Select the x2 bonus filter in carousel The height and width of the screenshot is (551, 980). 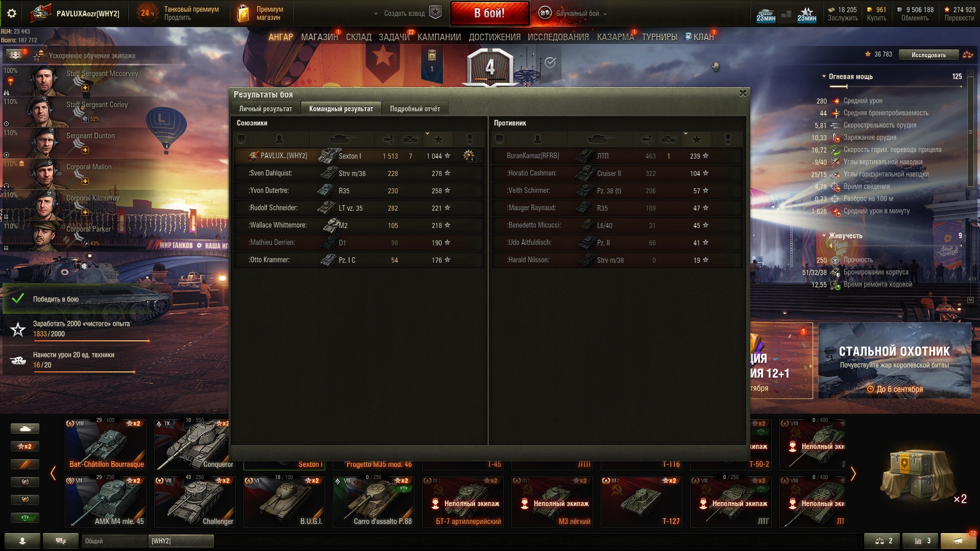click(x=25, y=446)
